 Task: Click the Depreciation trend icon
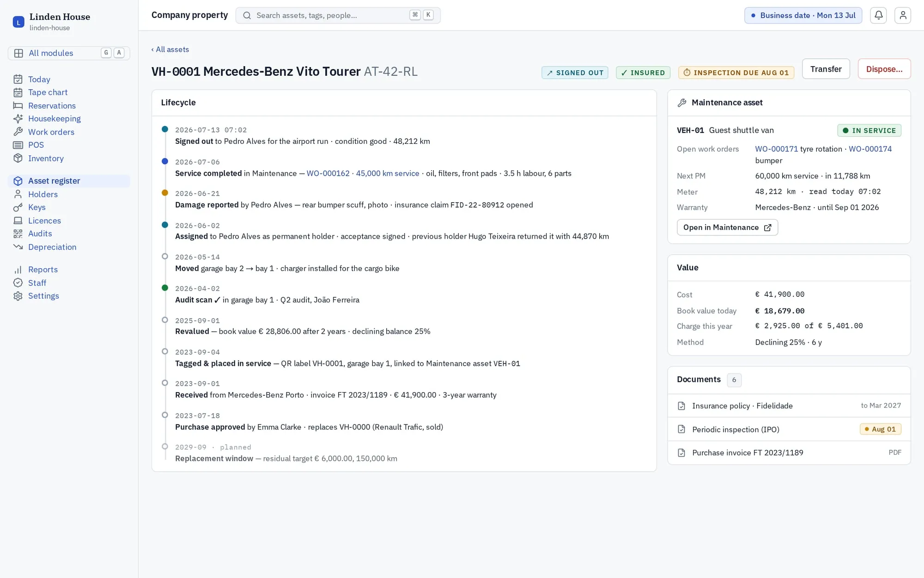[x=18, y=247]
